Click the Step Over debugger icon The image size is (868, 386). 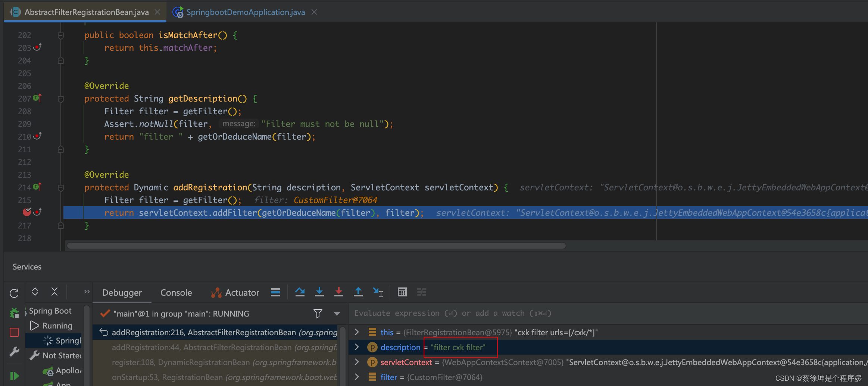pyautogui.click(x=300, y=292)
